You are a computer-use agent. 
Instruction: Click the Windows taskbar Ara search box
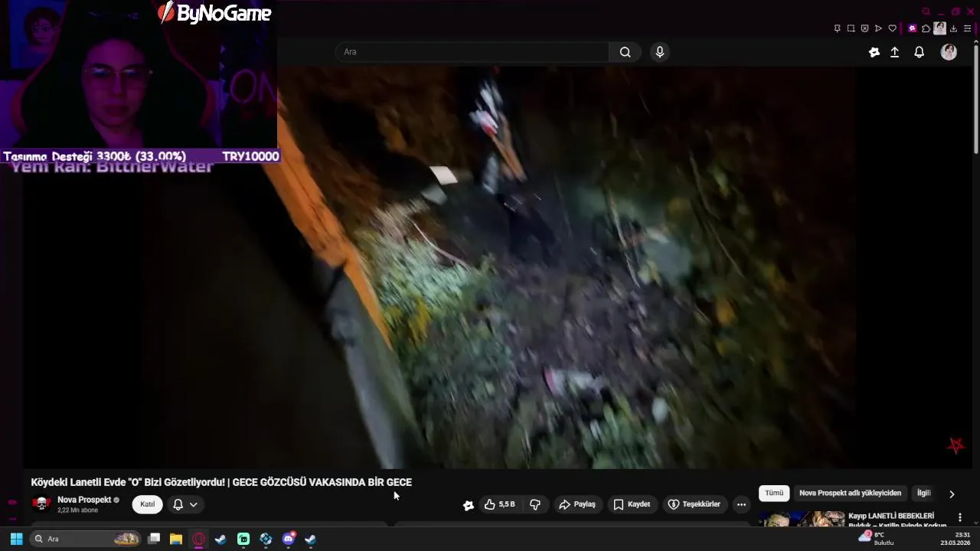point(86,539)
